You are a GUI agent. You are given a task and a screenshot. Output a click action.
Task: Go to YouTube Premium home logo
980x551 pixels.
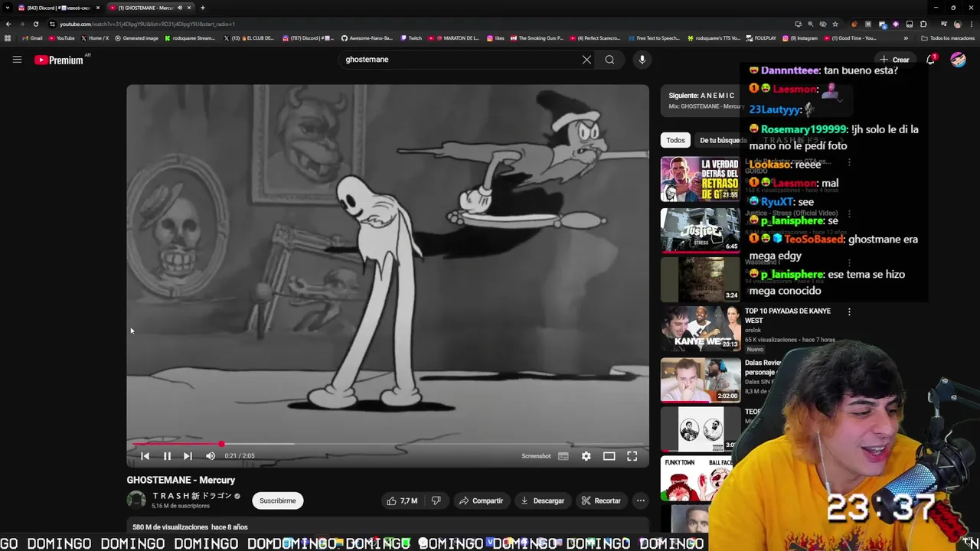pyautogui.click(x=59, y=60)
